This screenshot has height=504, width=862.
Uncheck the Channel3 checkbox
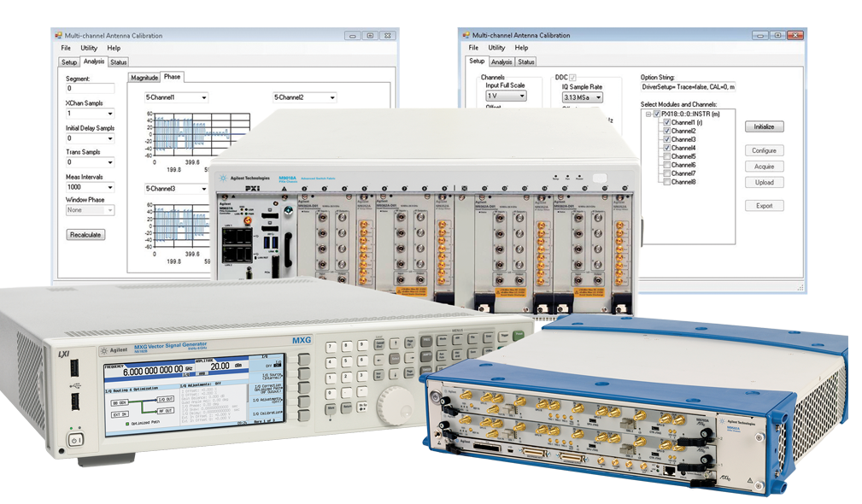pos(667,139)
